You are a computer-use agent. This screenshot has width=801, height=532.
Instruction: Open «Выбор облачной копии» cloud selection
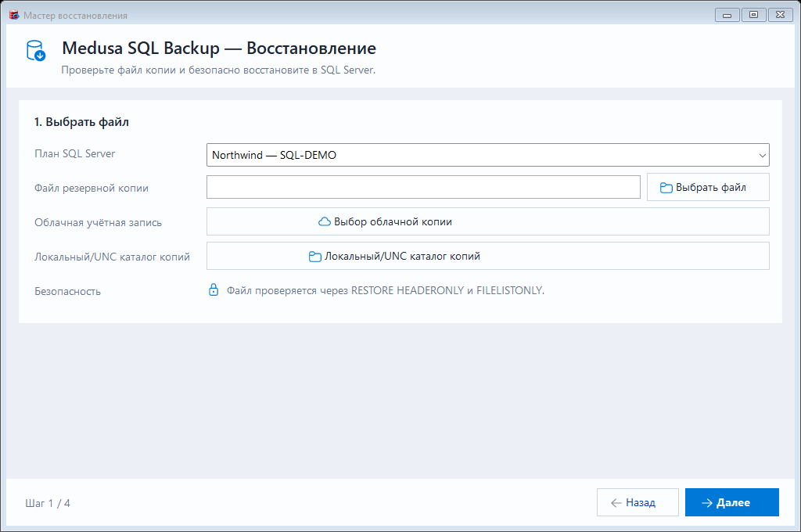488,221
